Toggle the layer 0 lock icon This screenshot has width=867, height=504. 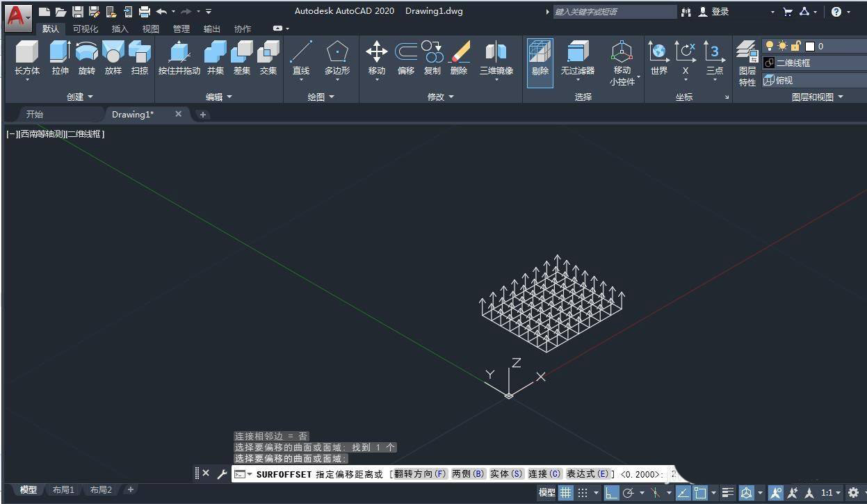pos(796,46)
